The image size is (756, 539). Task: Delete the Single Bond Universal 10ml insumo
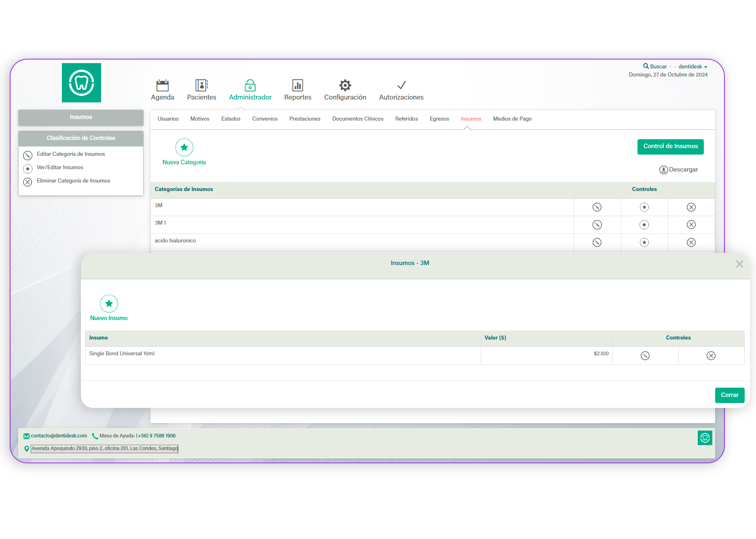(711, 356)
